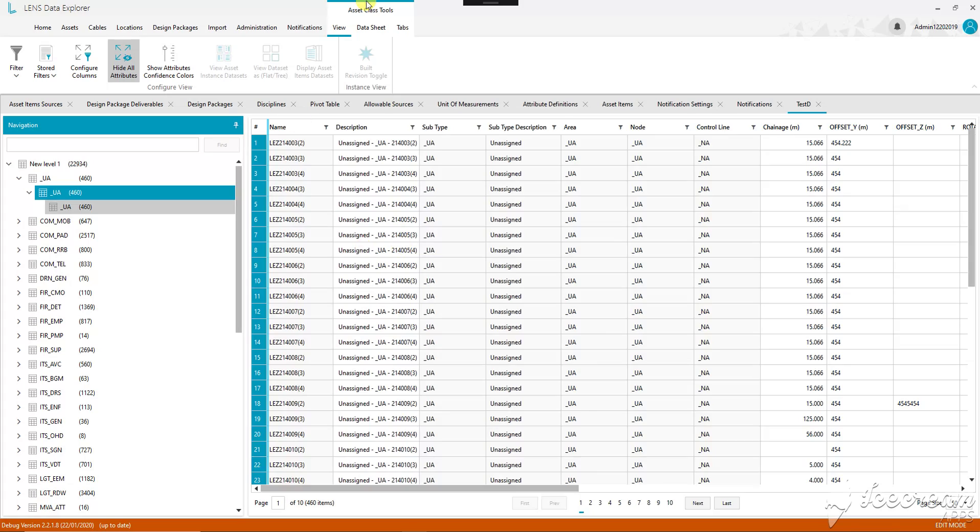Close the Pivot Table tab
980x532 pixels.
(347, 104)
